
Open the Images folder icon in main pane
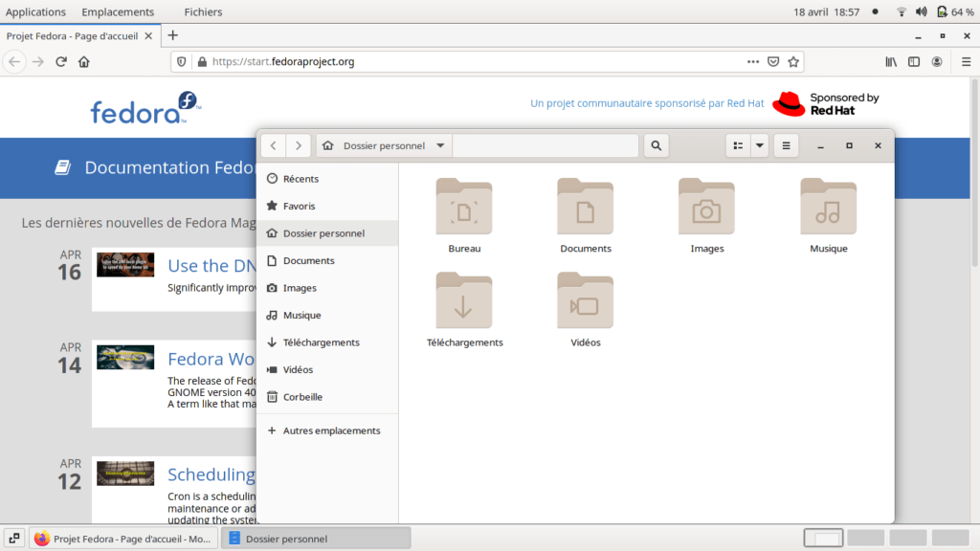(707, 215)
